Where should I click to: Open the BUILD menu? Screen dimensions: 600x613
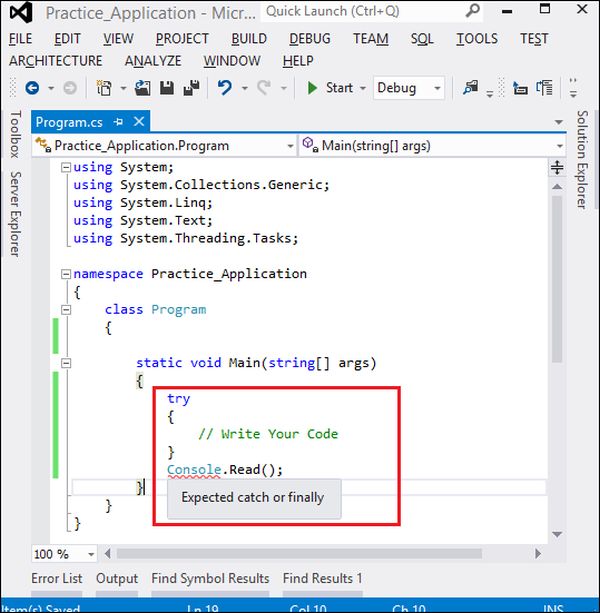tap(249, 39)
